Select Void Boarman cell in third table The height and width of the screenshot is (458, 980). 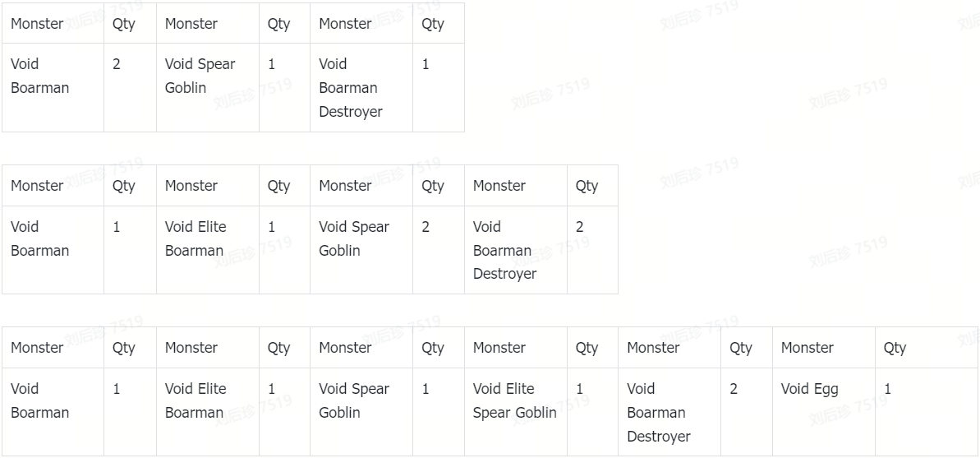pos(53,412)
